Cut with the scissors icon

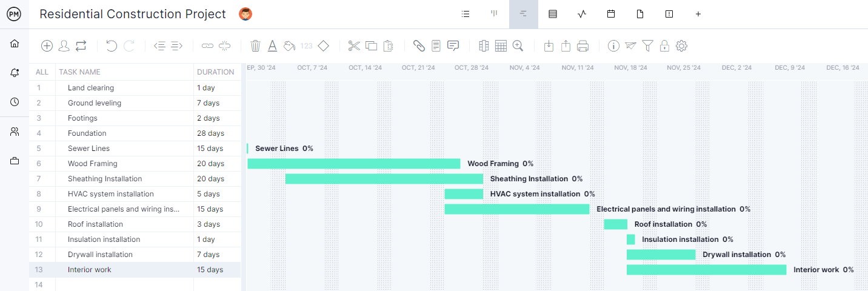(x=354, y=45)
